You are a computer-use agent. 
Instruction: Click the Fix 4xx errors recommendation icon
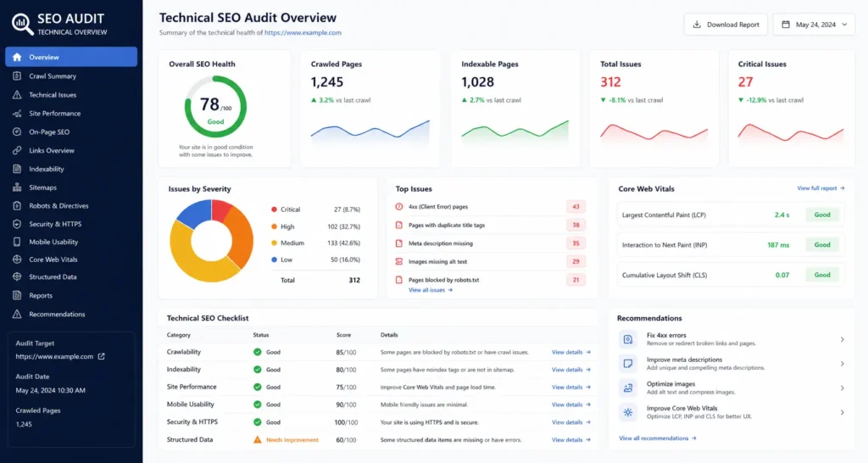[x=628, y=339]
